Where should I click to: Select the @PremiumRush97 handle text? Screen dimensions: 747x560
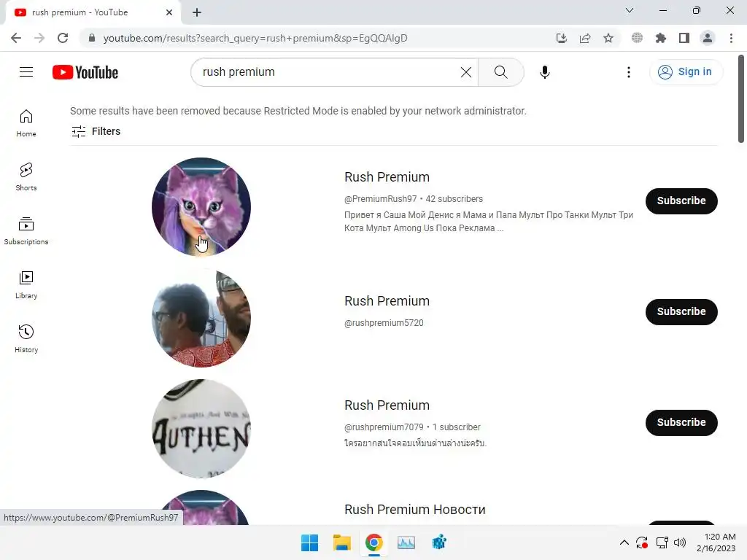point(380,199)
